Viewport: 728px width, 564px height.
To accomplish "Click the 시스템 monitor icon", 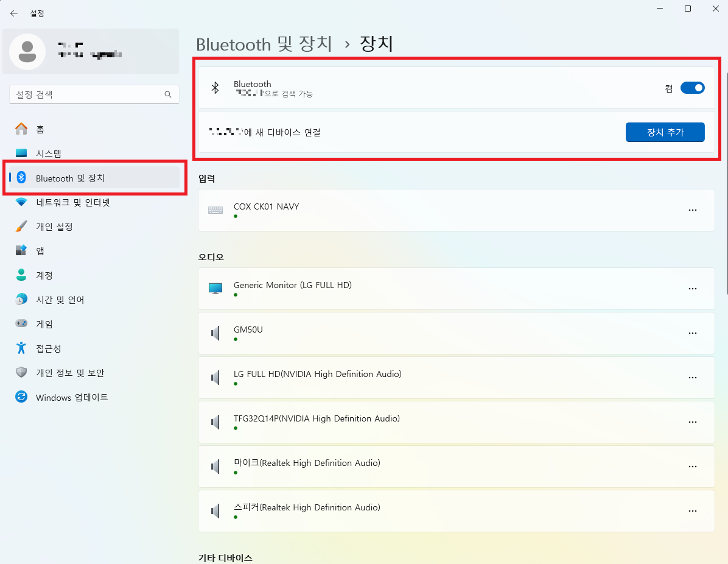I will click(x=21, y=153).
